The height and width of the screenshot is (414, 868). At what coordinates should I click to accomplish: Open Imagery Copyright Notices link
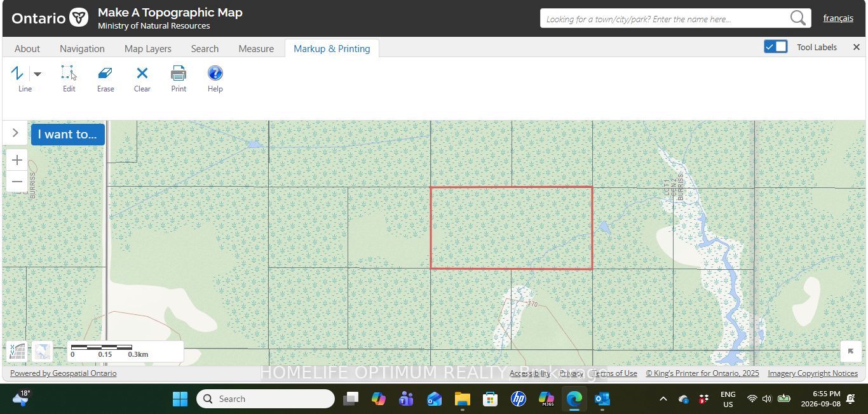click(813, 373)
